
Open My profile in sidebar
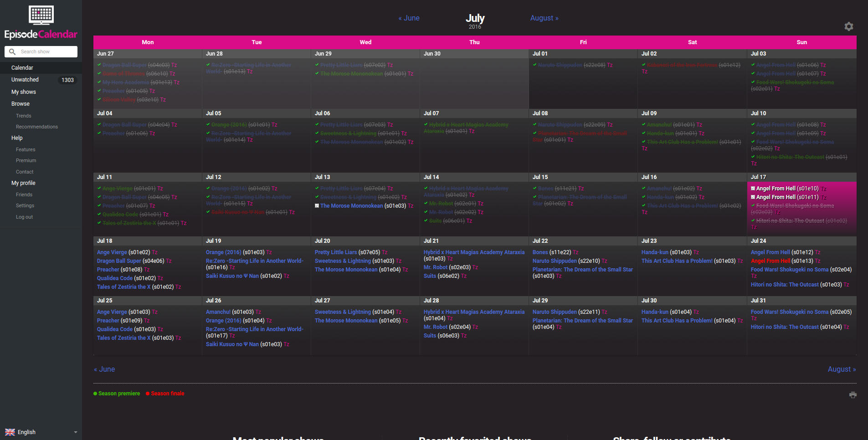coord(23,183)
